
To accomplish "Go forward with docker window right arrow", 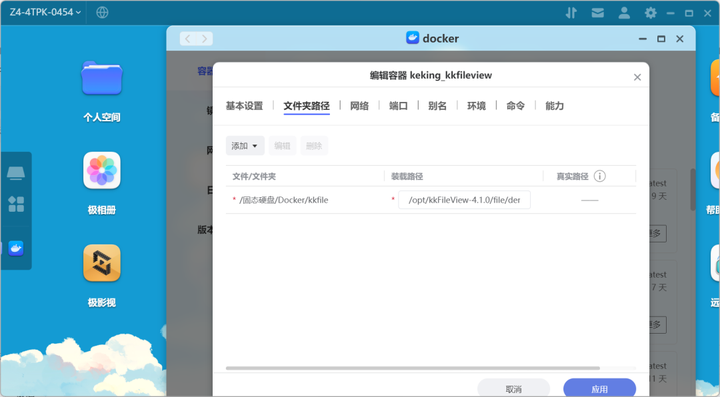I will [x=205, y=39].
